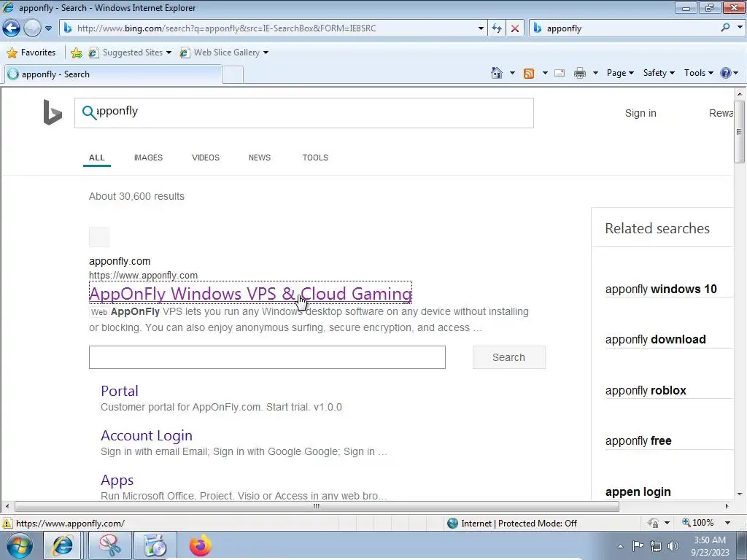Switch to the IMAGES tab

[148, 157]
